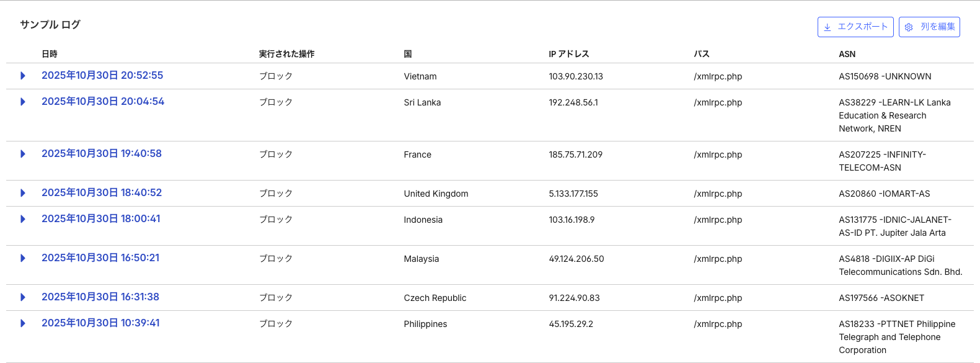
Task: Click the エクスポート button
Action: click(855, 27)
